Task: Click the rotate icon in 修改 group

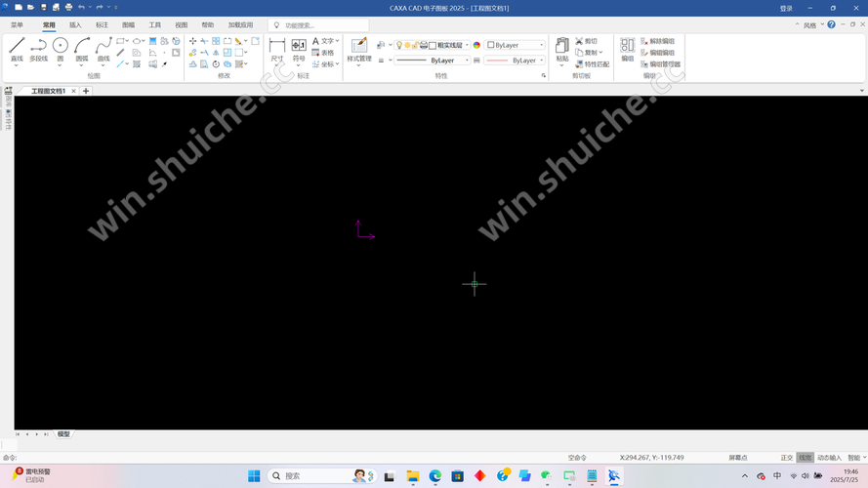Action: 216,64
